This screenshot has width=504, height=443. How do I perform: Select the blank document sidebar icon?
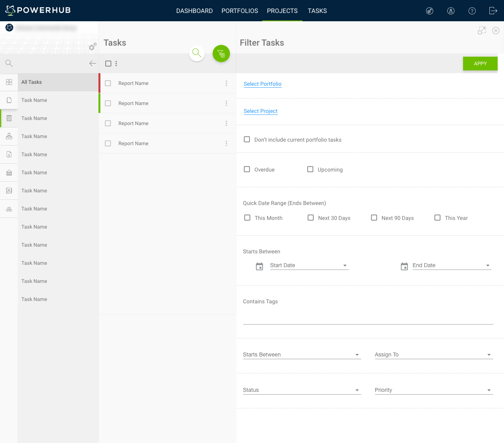pos(9,100)
